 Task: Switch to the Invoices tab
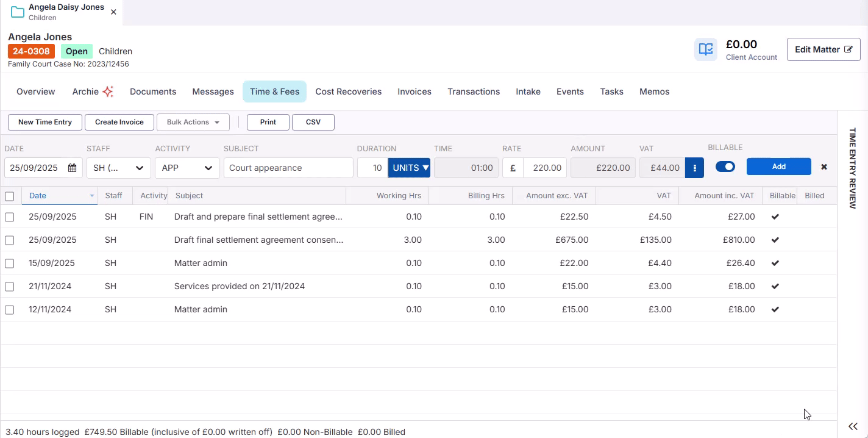tap(414, 92)
